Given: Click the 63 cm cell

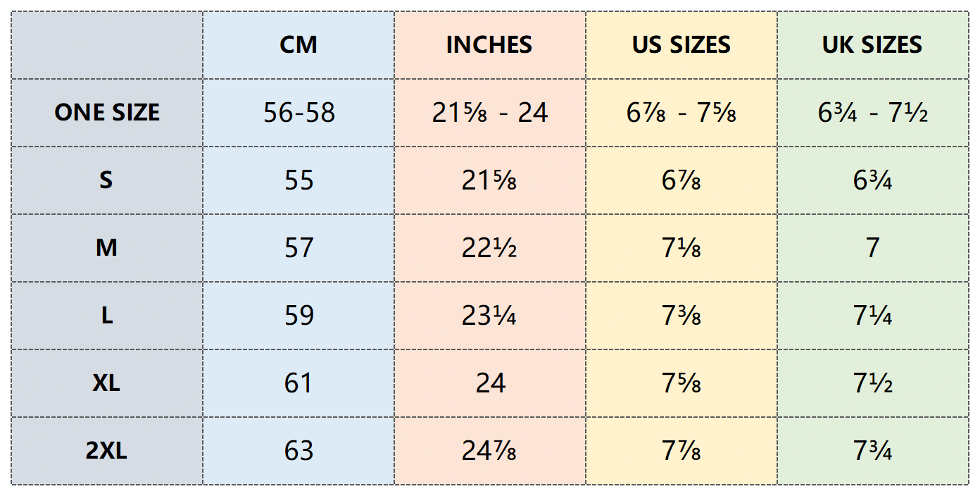Looking at the screenshot, I should coord(299,451).
